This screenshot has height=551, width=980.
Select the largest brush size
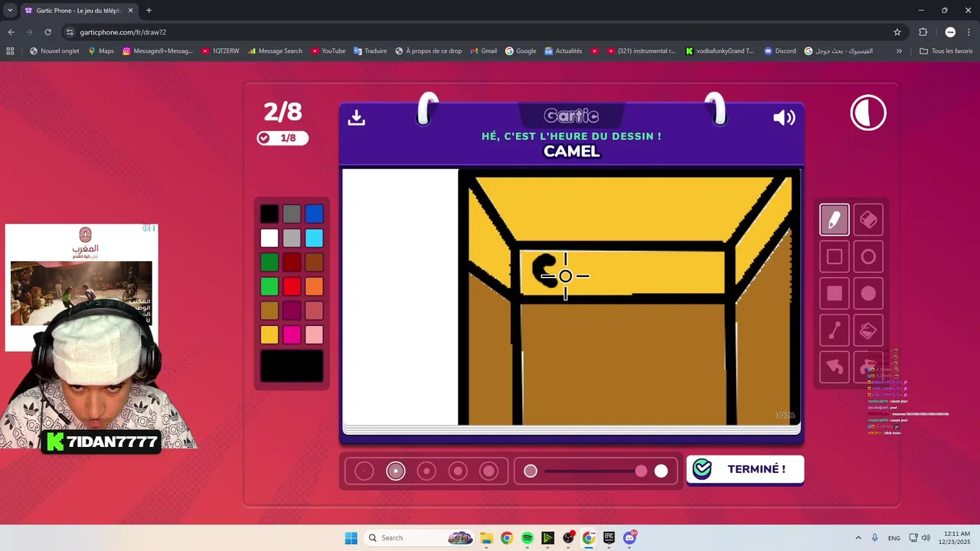click(x=489, y=471)
